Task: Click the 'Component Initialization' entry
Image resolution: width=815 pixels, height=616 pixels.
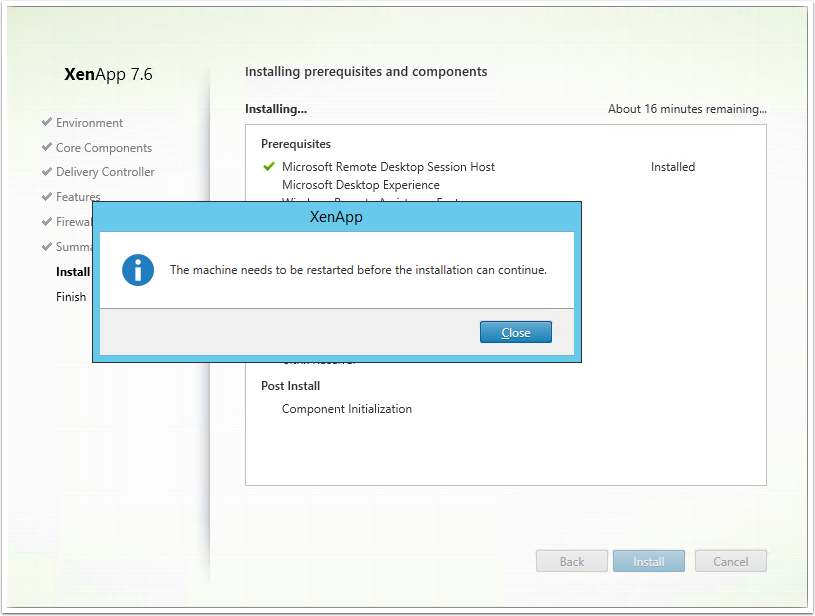Action: (347, 409)
